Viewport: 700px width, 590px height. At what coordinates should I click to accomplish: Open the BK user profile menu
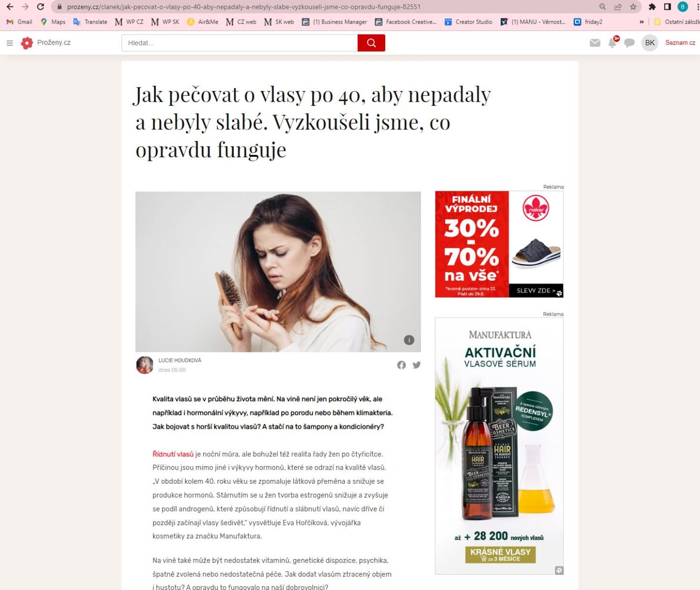650,43
